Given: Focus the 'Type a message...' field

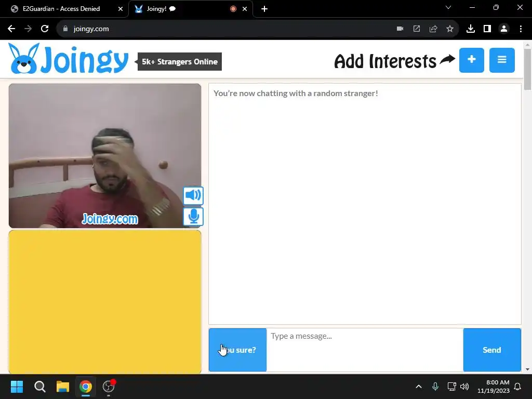Looking at the screenshot, I should (x=365, y=350).
